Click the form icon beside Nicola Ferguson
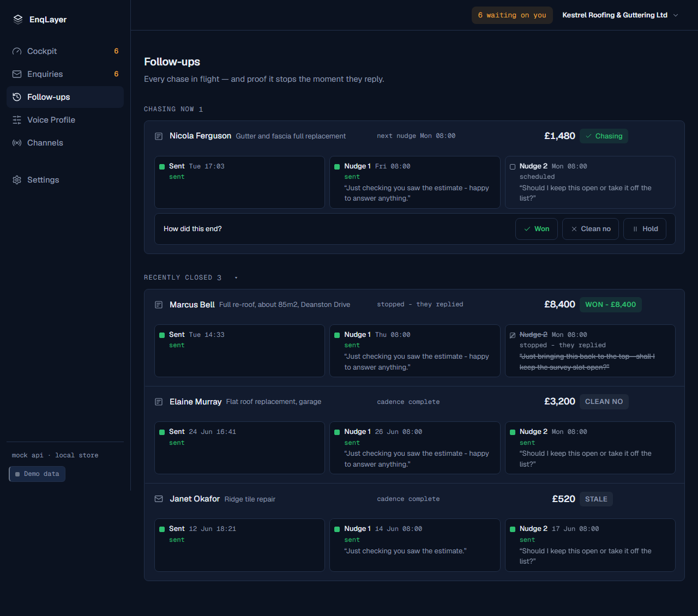The image size is (698, 616). tap(159, 136)
